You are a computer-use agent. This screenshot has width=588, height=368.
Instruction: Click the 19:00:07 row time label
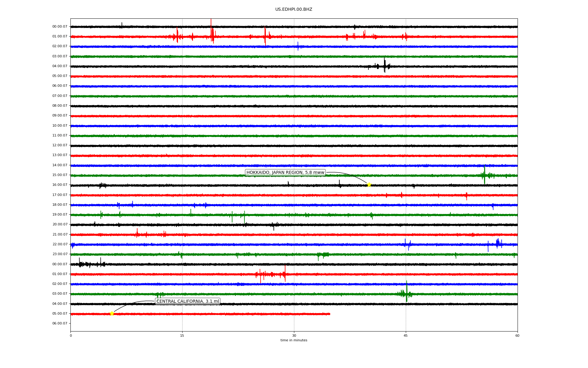tap(60, 215)
